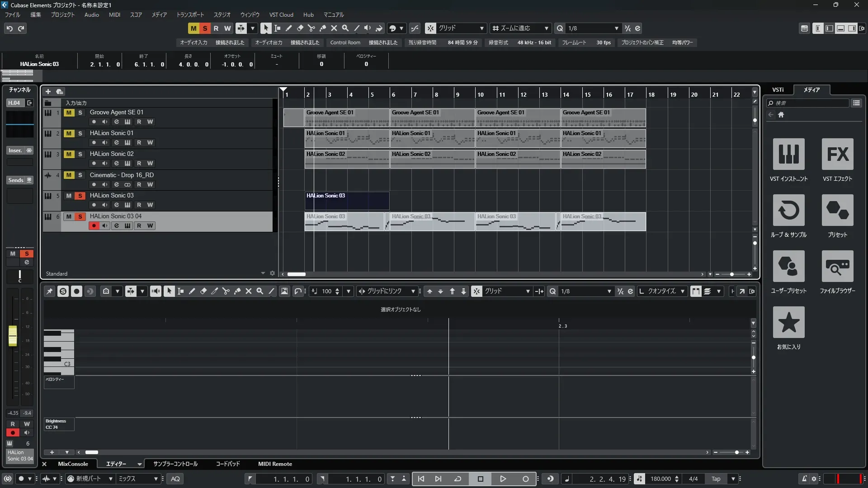Open Loops & Samples browser tile

[x=788, y=210]
